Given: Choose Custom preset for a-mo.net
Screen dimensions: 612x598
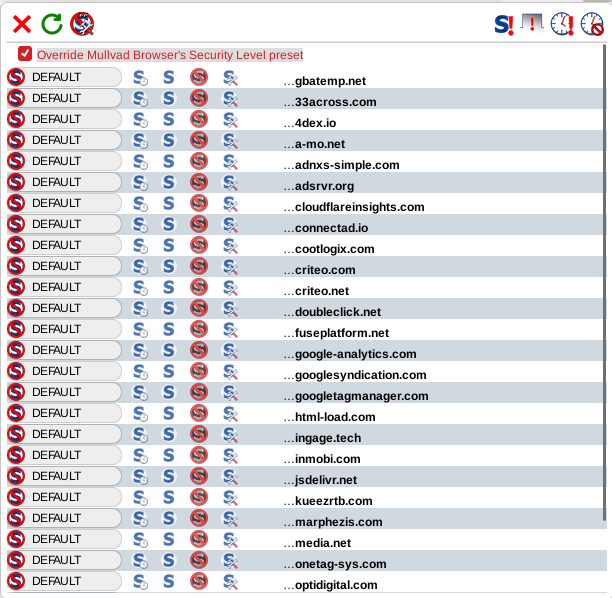Looking at the screenshot, I should [230, 141].
